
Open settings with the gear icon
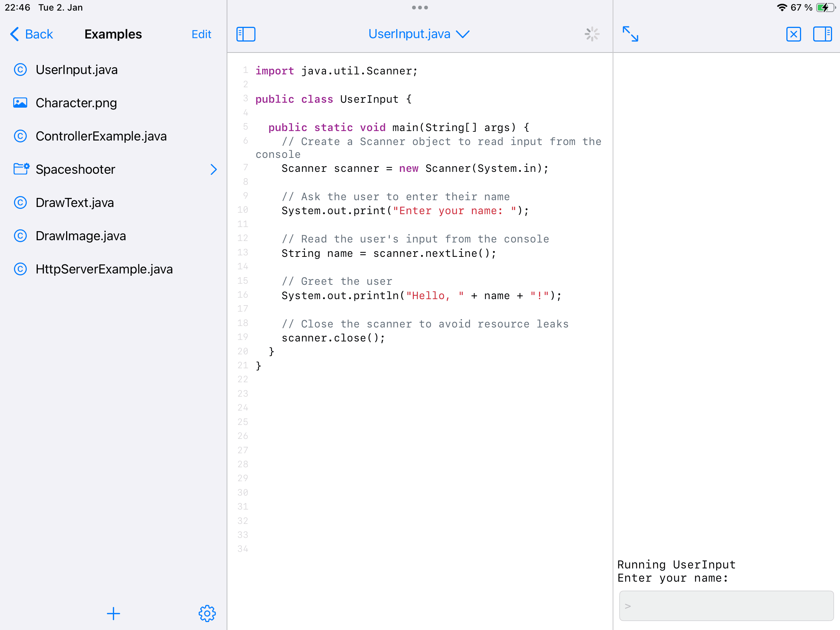tap(207, 614)
